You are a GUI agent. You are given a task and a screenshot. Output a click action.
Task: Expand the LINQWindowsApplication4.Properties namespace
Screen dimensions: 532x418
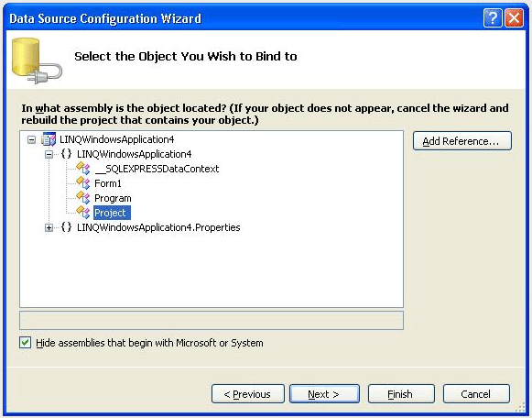[x=49, y=227]
